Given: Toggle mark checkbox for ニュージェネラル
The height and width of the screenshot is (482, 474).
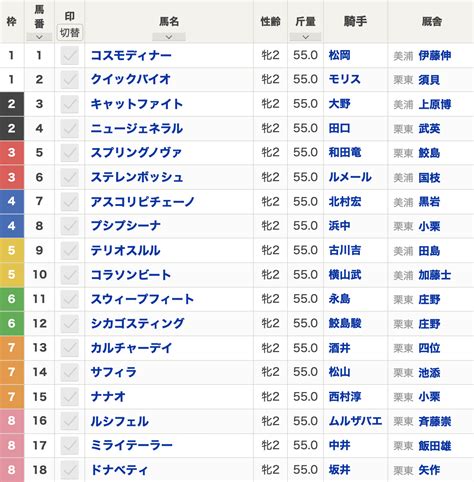Looking at the screenshot, I should pos(70,128).
